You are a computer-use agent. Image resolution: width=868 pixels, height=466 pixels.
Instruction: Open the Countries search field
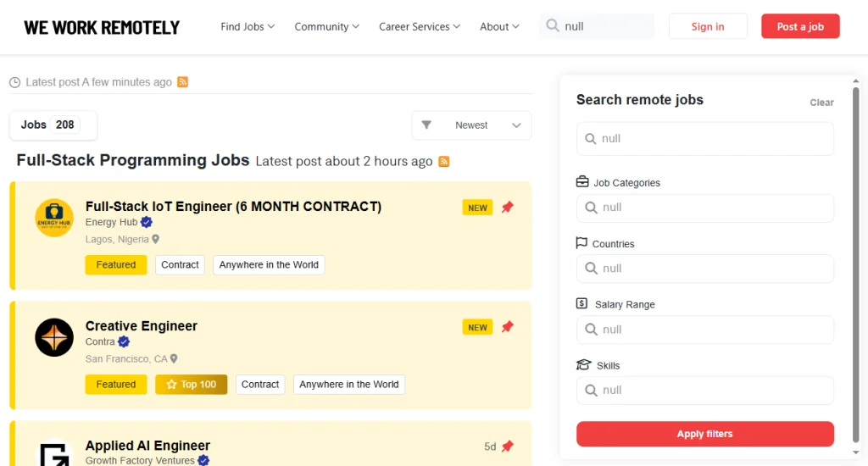[x=704, y=269]
